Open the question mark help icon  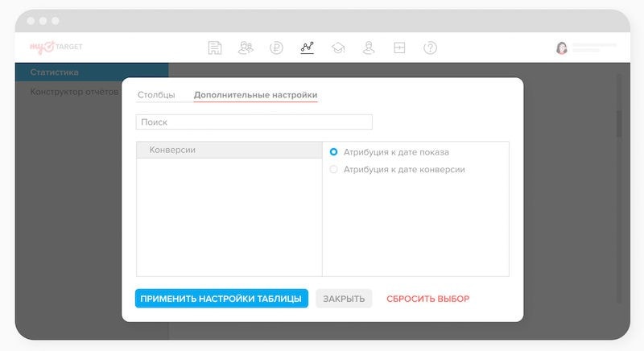pos(430,48)
